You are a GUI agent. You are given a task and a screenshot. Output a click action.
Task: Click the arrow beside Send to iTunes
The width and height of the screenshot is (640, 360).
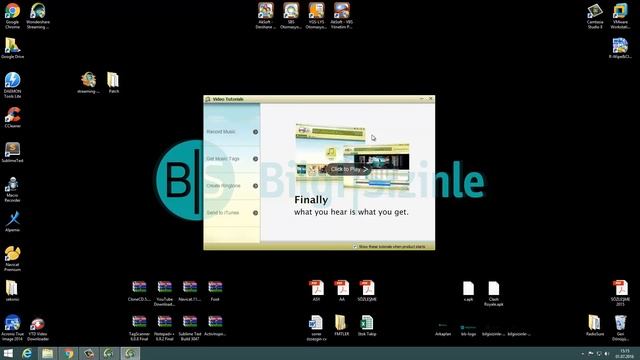[256, 213]
